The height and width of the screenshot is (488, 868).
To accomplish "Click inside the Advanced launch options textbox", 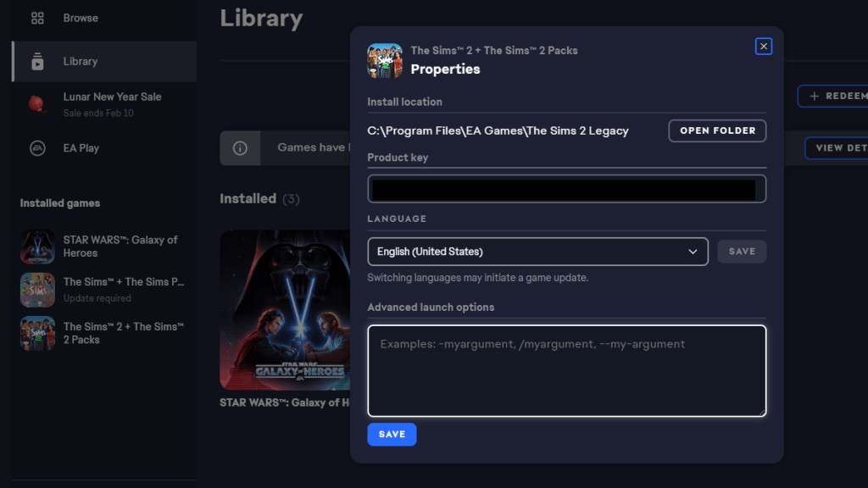I will [x=566, y=371].
